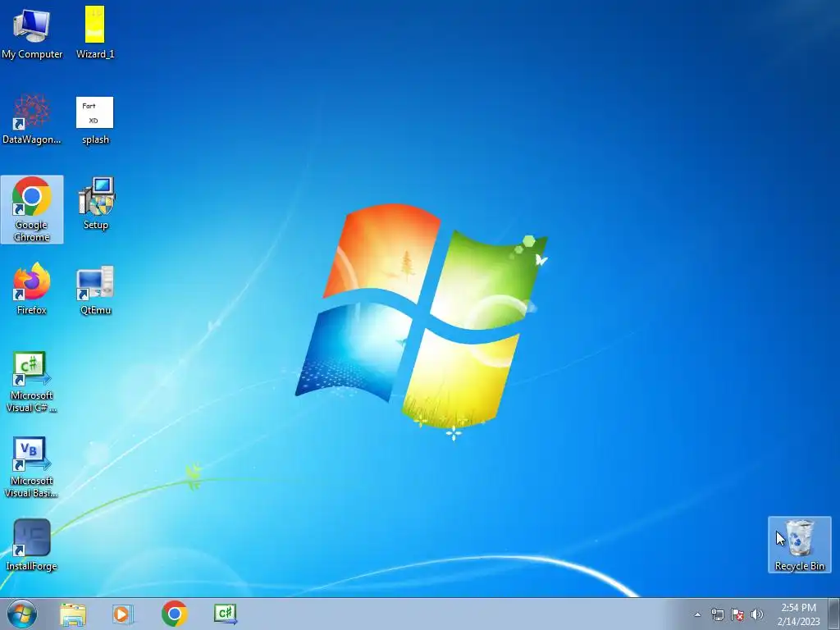
Task: Select the Google Chrome desktop shortcut
Action: [x=32, y=209]
